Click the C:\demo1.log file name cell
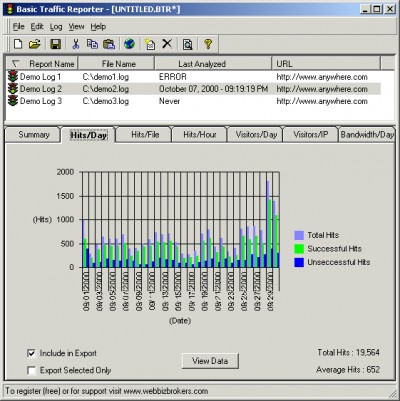This screenshot has width=400, height=401. coord(106,77)
